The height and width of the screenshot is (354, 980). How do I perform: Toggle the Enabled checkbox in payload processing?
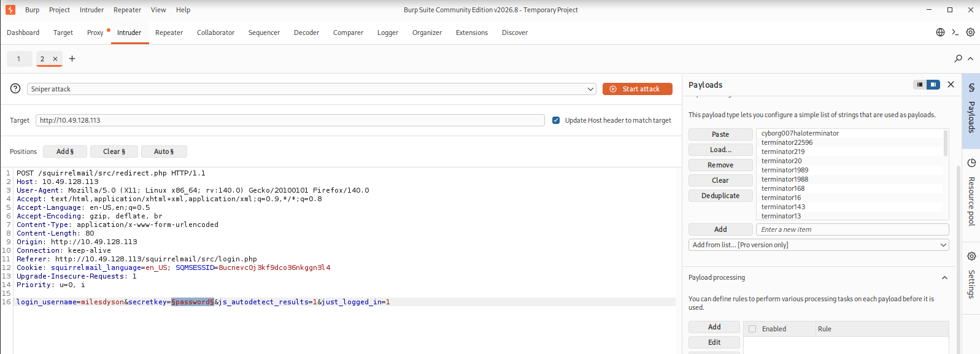coord(752,329)
